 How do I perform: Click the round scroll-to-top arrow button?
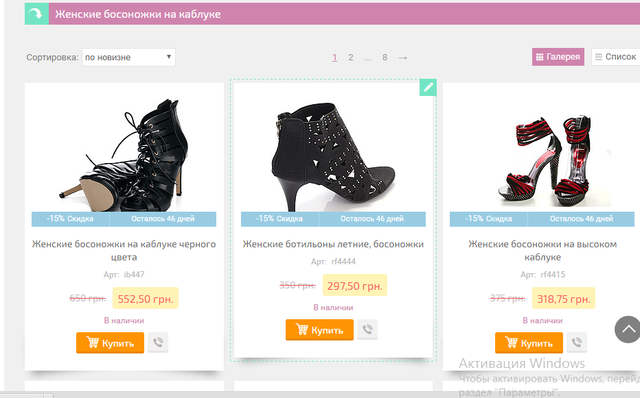click(628, 329)
